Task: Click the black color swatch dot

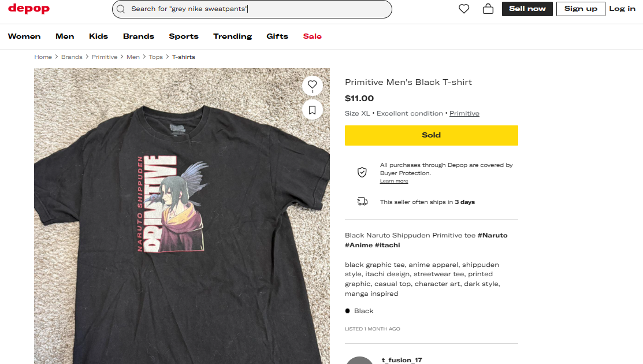Action: coord(348,311)
